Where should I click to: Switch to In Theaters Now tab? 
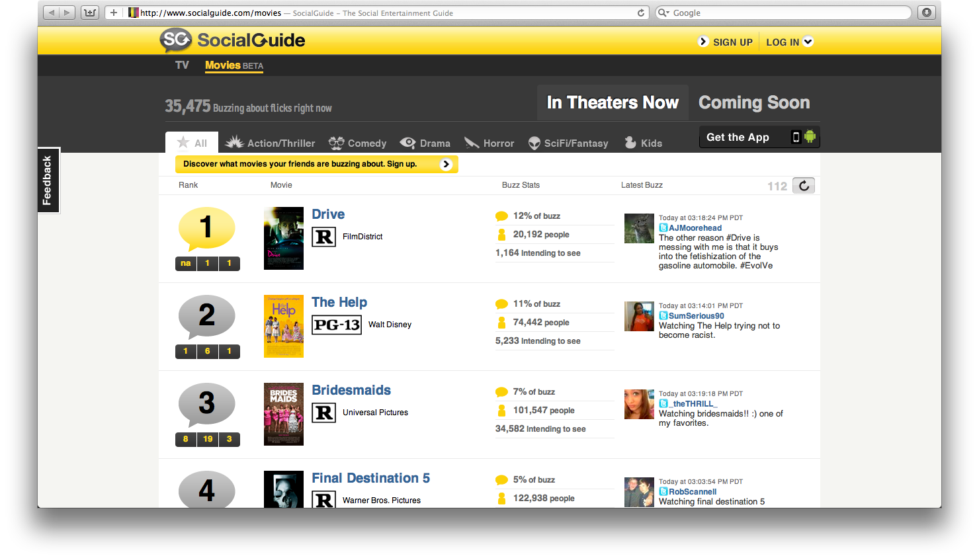click(x=613, y=102)
